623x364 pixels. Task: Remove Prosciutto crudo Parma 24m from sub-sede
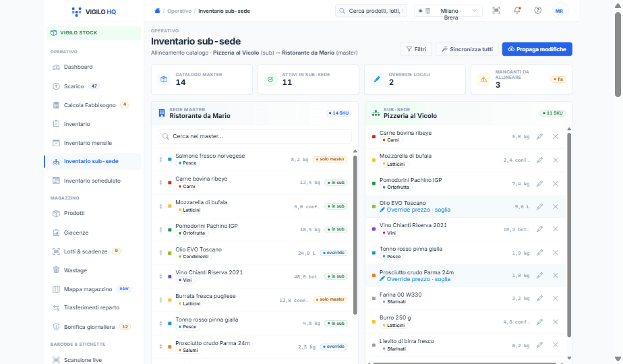pyautogui.click(x=556, y=276)
